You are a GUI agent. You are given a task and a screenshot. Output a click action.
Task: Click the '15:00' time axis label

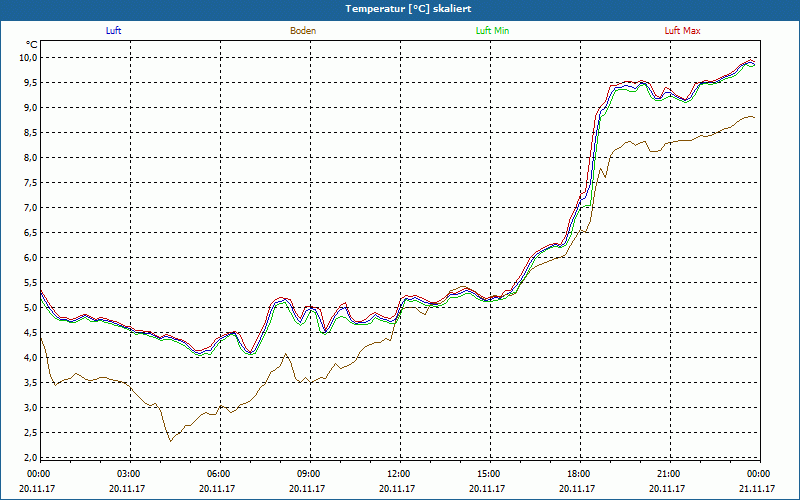pos(488,474)
